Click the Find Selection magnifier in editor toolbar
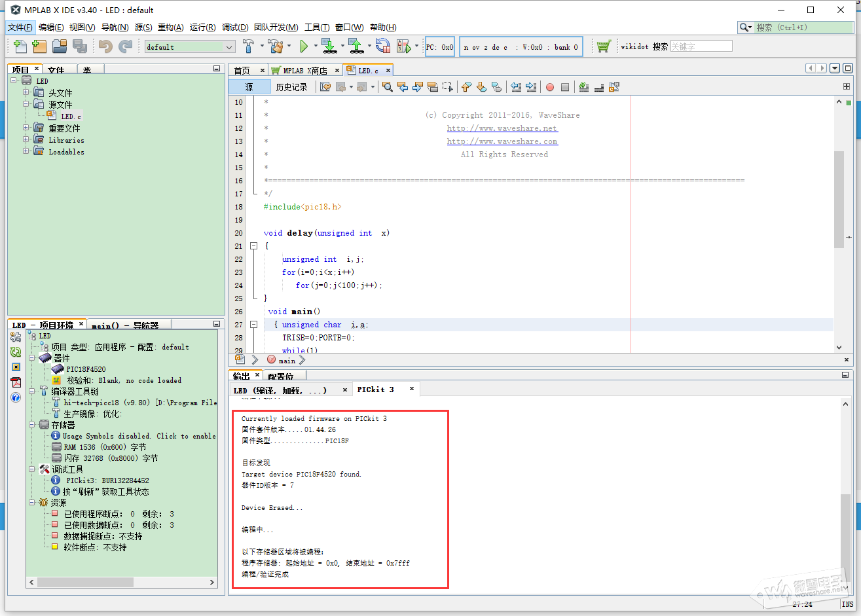The image size is (861, 616). tap(388, 87)
